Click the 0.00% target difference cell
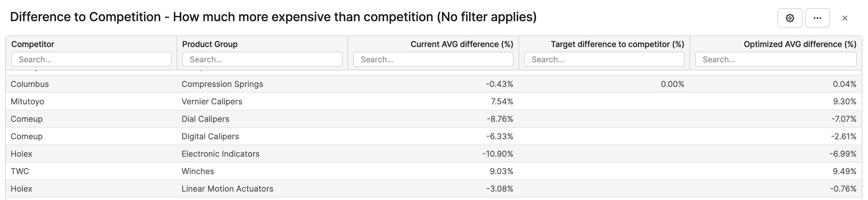This screenshot has width=868, height=200. [672, 84]
